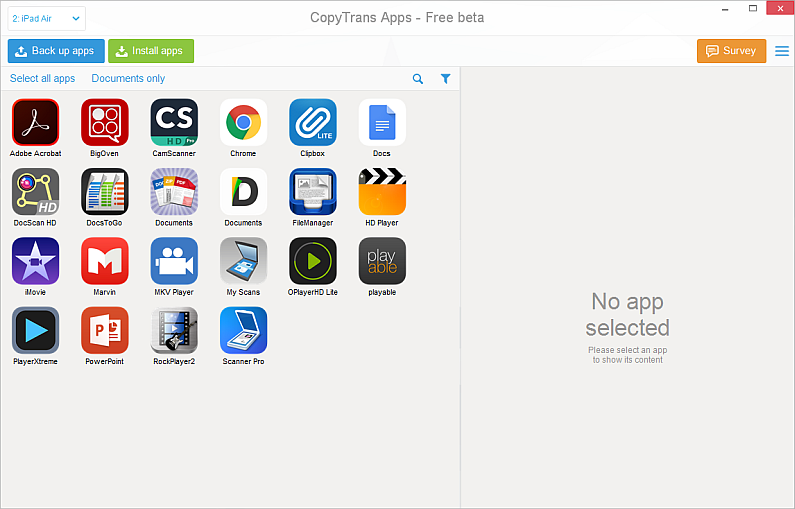Click the Back up apps button

pyautogui.click(x=56, y=51)
